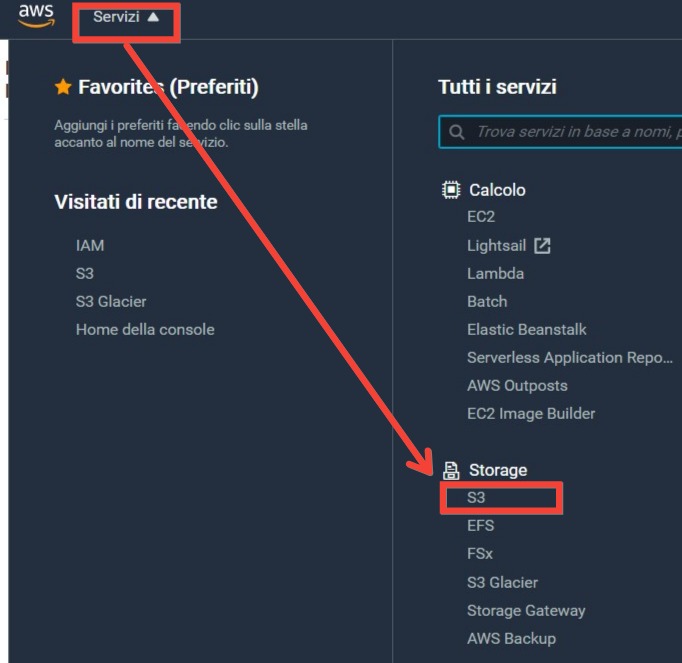Open EC2 service
This screenshot has height=663, width=682.
pos(481,217)
